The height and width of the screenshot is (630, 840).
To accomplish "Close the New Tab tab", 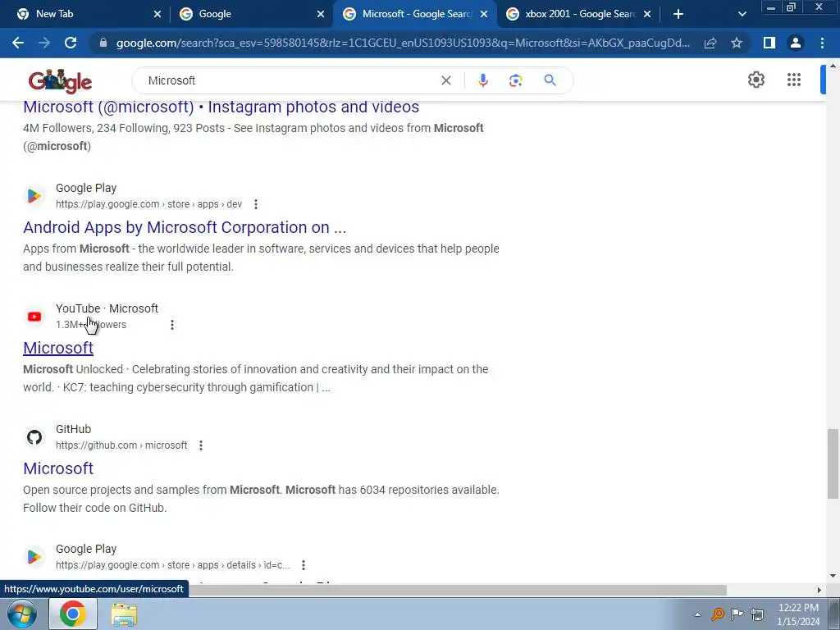I will (157, 14).
